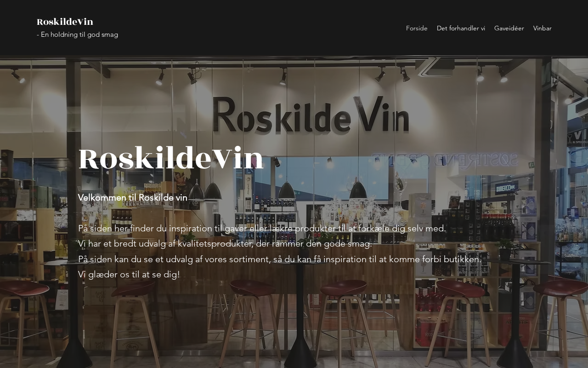Open the Forside menu item
Image resolution: width=588 pixels, height=368 pixels.
[417, 28]
